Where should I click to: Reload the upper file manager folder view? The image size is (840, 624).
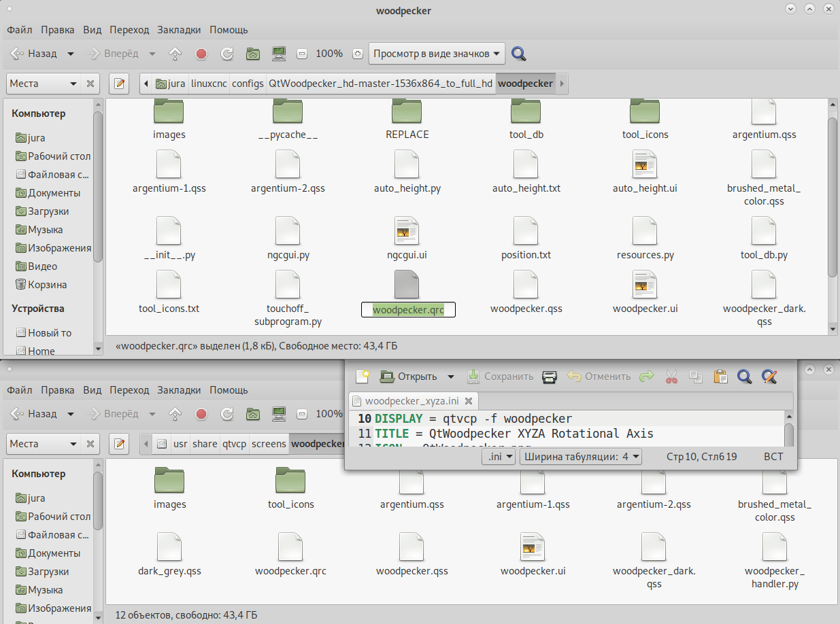[x=227, y=54]
